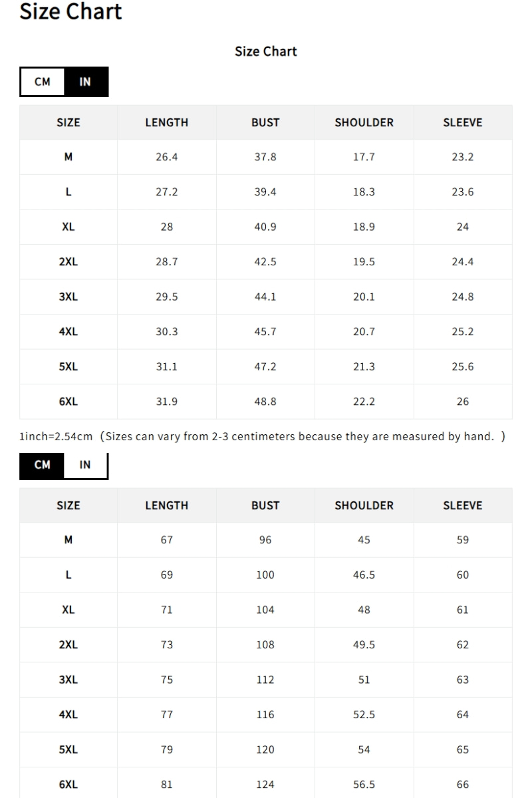Select the CM toggle above the inches table
The width and height of the screenshot is (532, 798).
click(43, 82)
